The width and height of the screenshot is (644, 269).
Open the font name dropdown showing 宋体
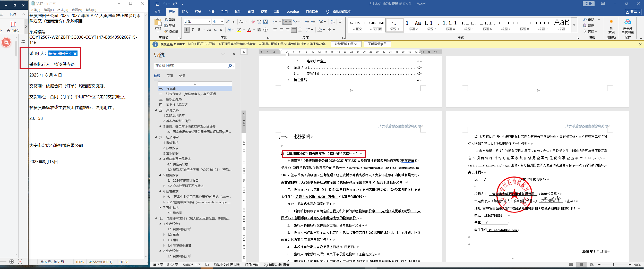click(197, 22)
